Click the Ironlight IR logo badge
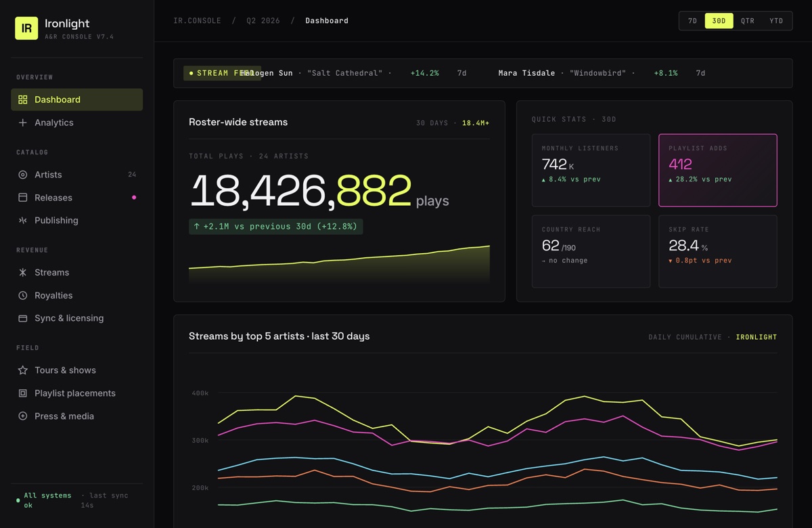The height and width of the screenshot is (528, 812). (26, 28)
